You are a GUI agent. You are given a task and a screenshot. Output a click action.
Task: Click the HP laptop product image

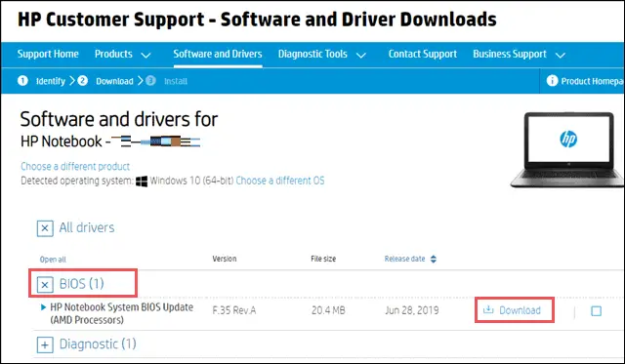point(567,149)
